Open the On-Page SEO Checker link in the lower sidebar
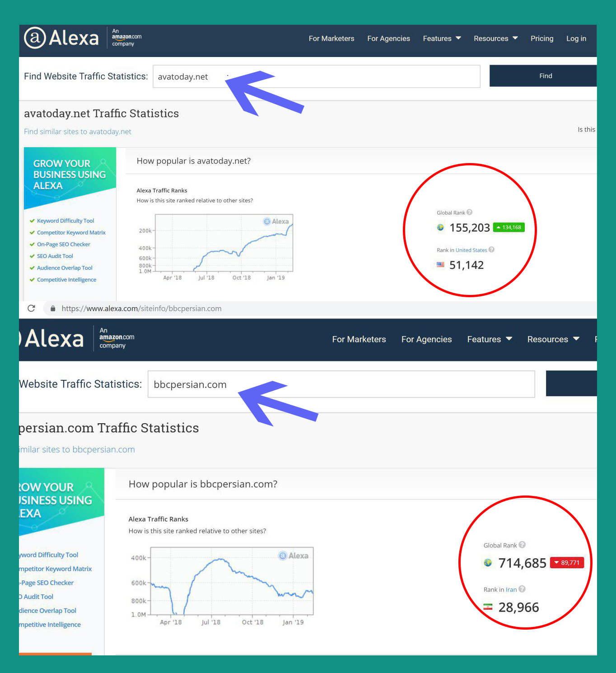 point(47,583)
